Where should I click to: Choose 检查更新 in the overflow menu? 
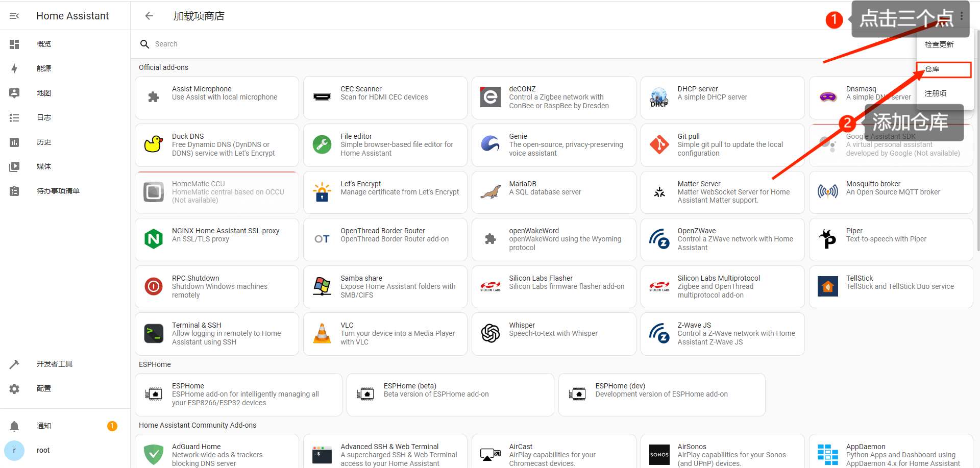click(939, 44)
